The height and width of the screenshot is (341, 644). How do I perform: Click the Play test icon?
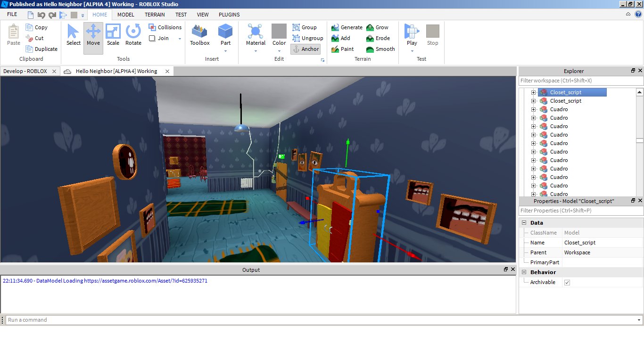[412, 32]
